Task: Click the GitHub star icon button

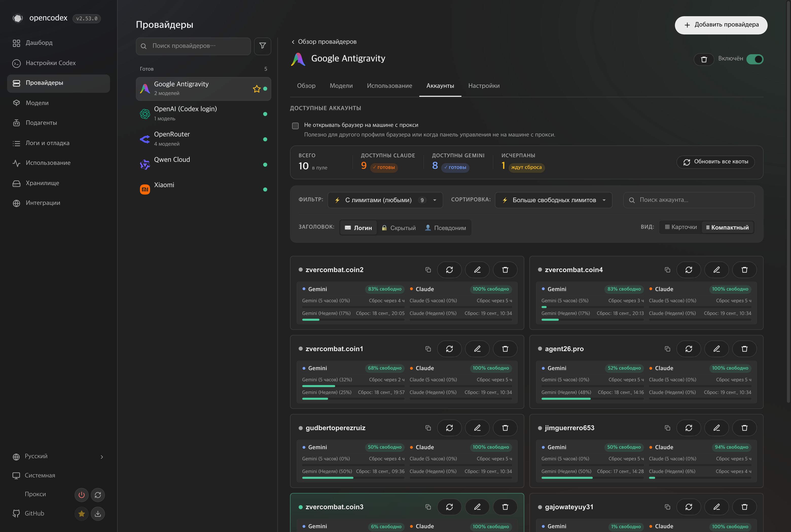Action: tap(81, 514)
